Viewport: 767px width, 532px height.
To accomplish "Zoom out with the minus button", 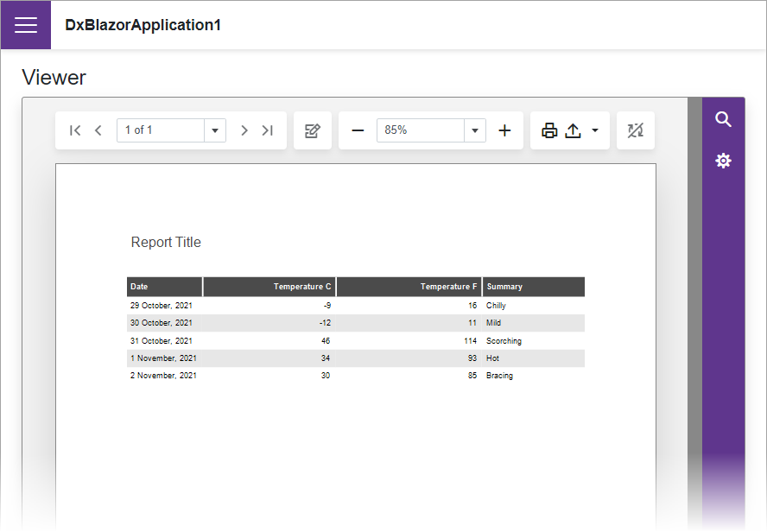I will click(x=358, y=130).
